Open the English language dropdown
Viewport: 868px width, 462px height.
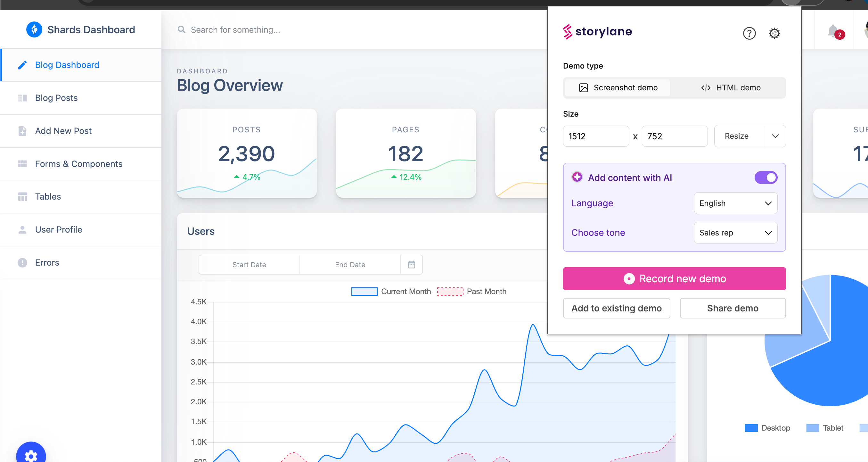[735, 203]
